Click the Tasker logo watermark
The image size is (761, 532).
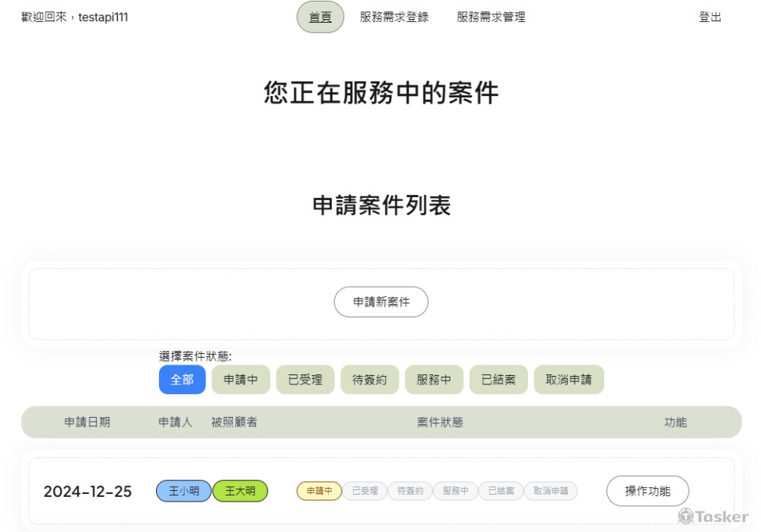713,516
